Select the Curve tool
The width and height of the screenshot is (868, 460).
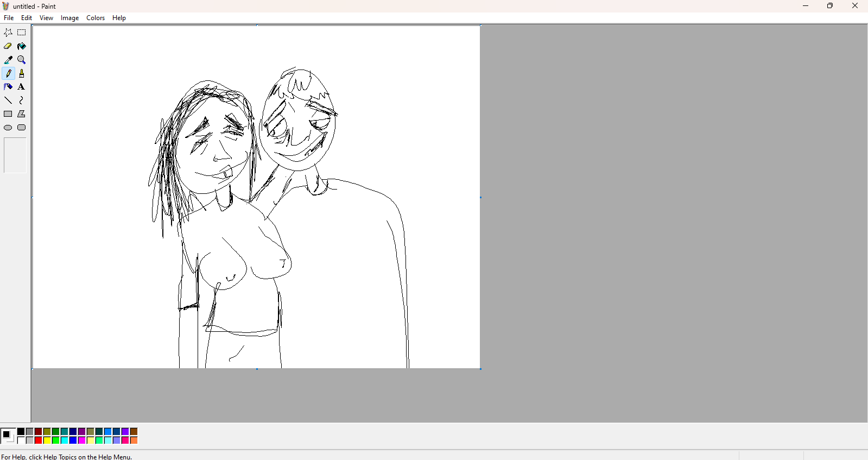(x=22, y=100)
